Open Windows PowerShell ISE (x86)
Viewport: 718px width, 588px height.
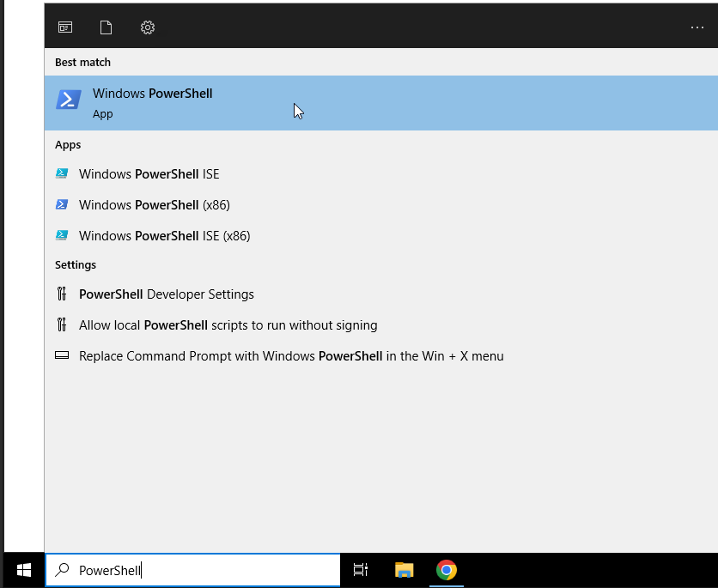164,236
